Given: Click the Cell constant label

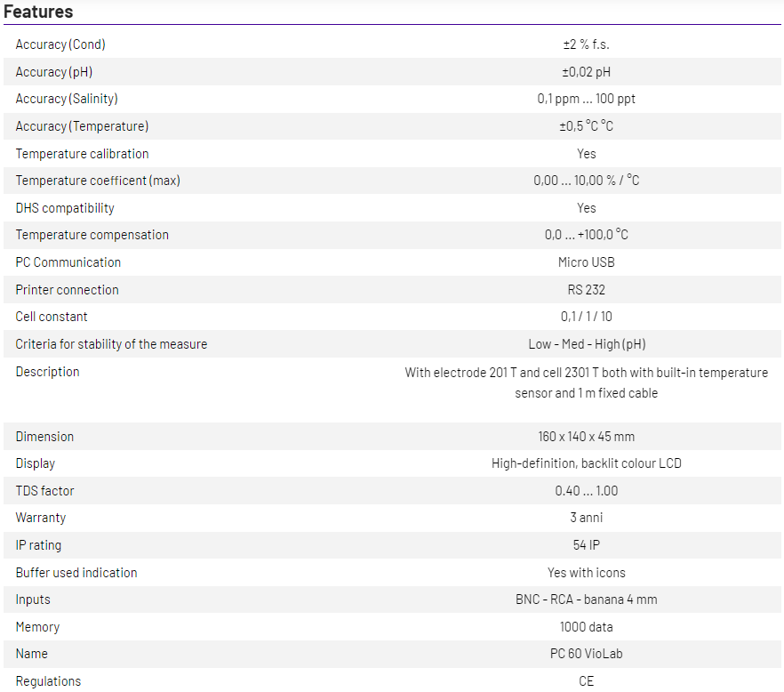Looking at the screenshot, I should (x=52, y=317).
